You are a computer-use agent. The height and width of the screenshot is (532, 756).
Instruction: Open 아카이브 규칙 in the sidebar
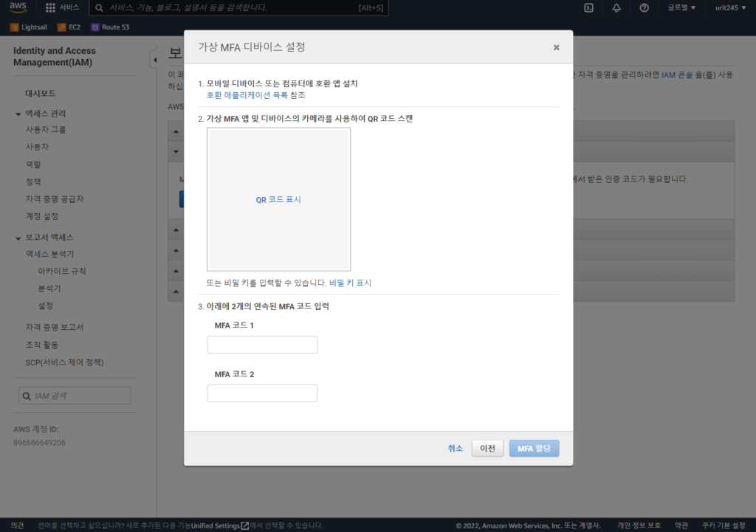pos(62,271)
